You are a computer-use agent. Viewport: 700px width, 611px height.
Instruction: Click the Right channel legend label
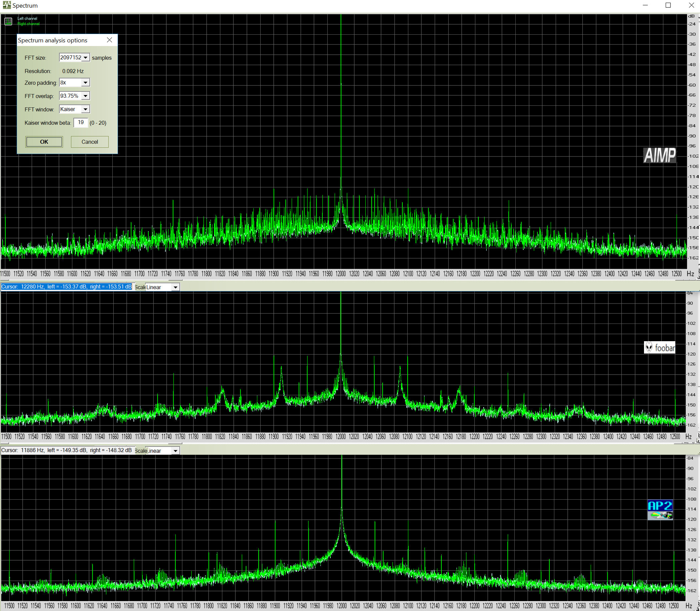point(28,24)
